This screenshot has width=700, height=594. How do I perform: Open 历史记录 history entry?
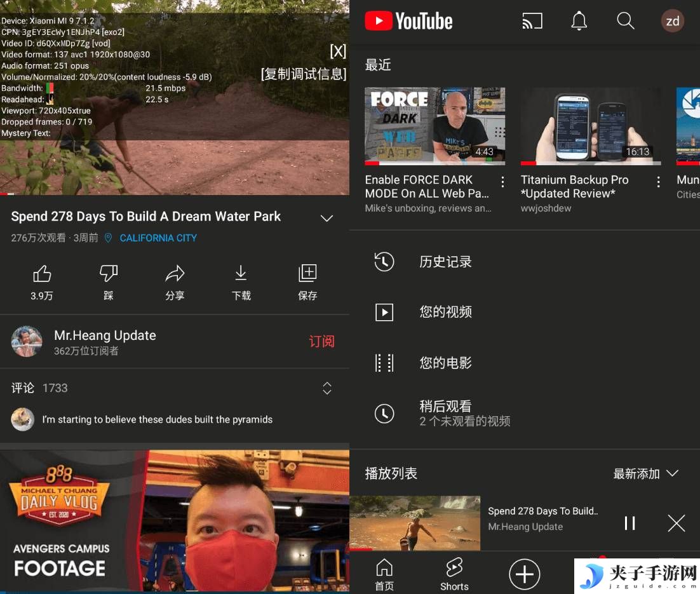click(x=525, y=262)
